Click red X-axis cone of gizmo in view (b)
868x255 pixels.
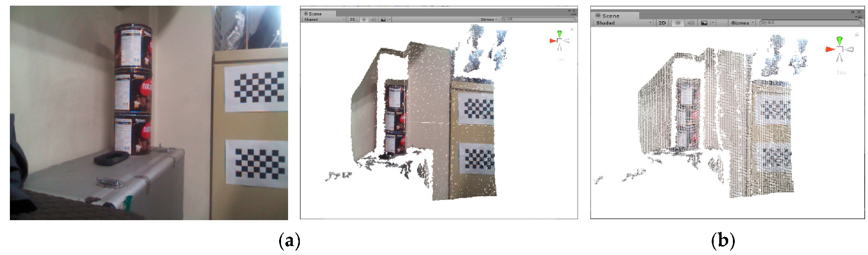tap(830, 49)
